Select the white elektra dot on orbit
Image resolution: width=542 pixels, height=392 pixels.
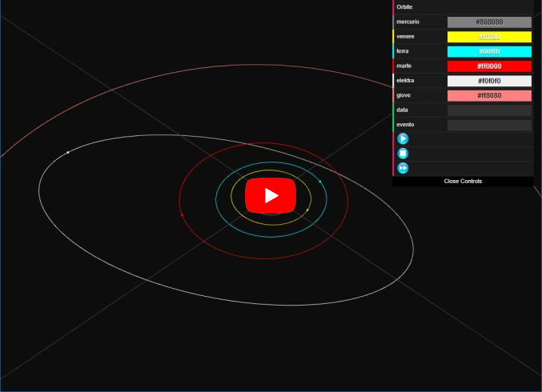click(x=68, y=152)
